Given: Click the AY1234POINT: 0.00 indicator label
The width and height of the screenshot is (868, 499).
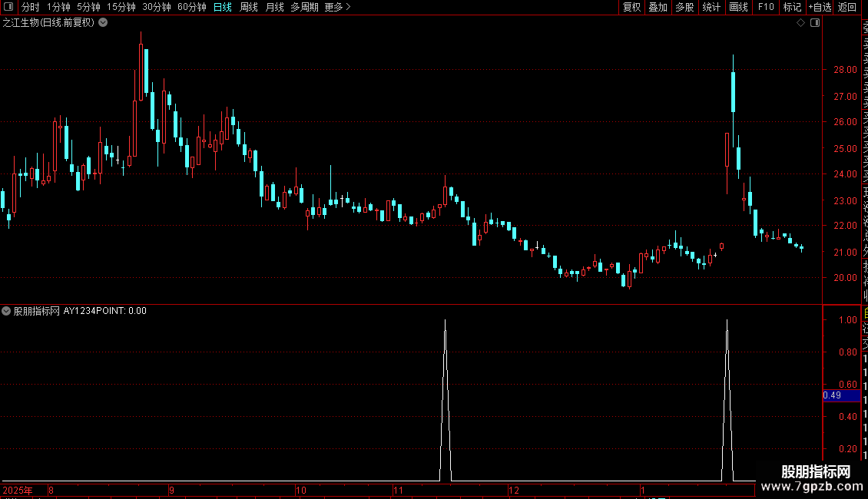Looking at the screenshot, I should (x=104, y=311).
